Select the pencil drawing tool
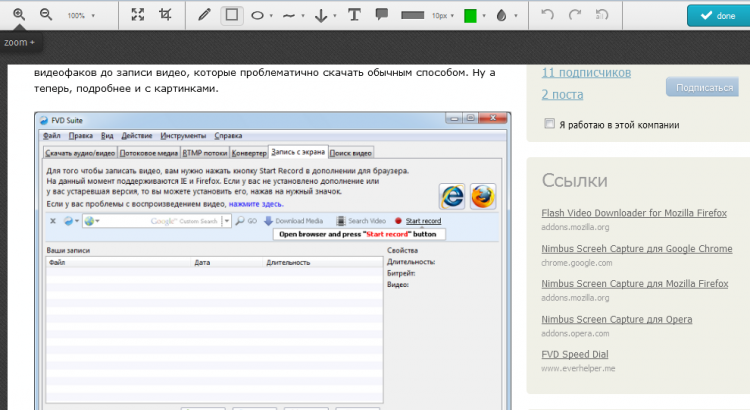Screen dimensions: 750x410 pos(204,15)
